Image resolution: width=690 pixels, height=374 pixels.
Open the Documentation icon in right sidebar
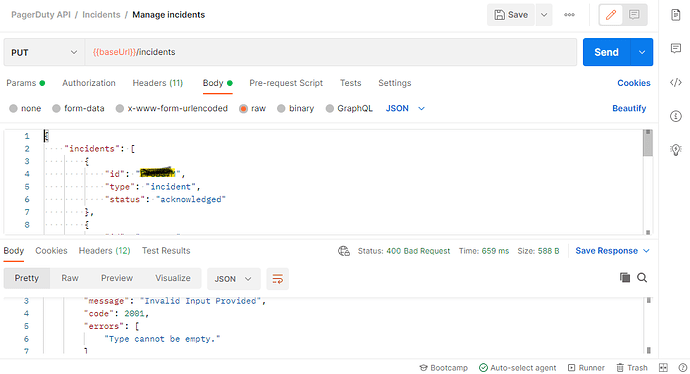pyautogui.click(x=675, y=15)
